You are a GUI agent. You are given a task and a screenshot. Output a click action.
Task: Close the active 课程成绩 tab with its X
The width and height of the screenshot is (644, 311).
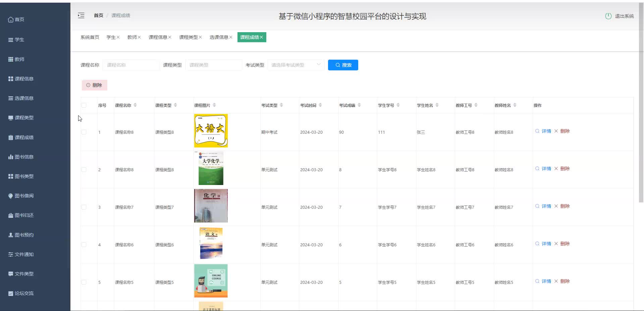click(x=261, y=37)
